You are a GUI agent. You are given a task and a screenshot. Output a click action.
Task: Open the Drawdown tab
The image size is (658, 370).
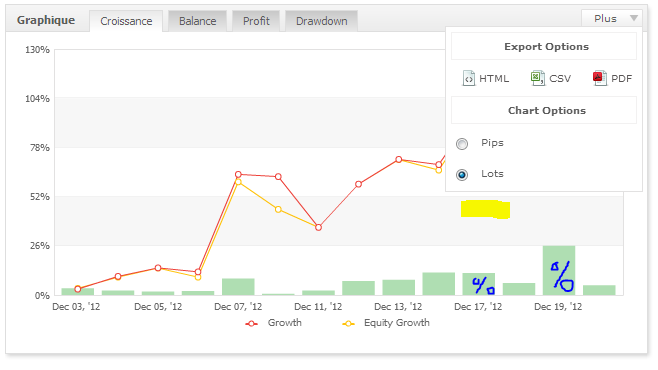click(321, 21)
